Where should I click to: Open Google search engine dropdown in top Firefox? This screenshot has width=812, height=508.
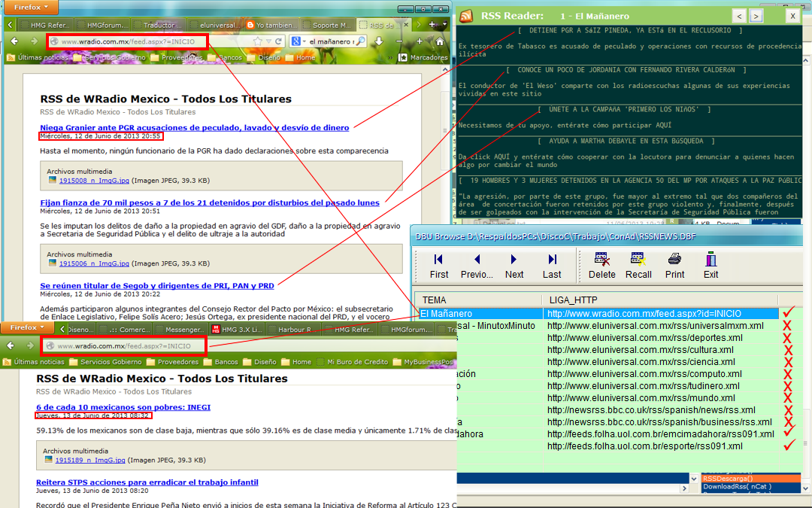(304, 41)
